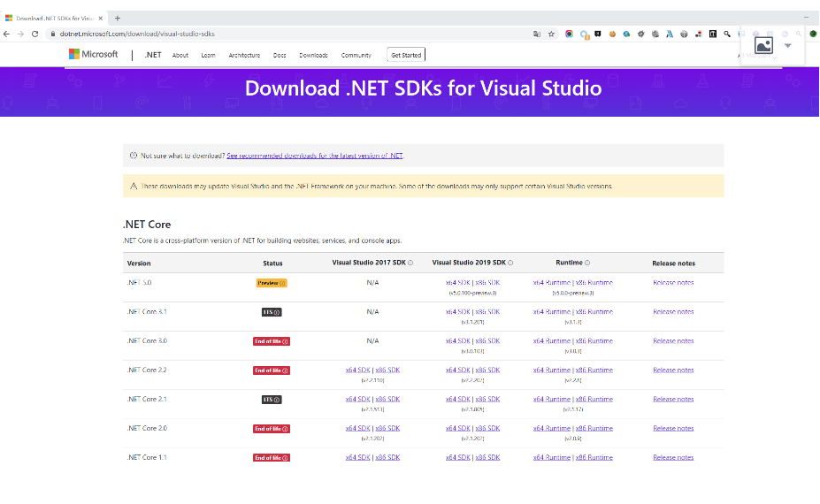Download x86 SDK for .NET 5.0 VS 2019
Screen dimensions: 820x504
pos(487,283)
